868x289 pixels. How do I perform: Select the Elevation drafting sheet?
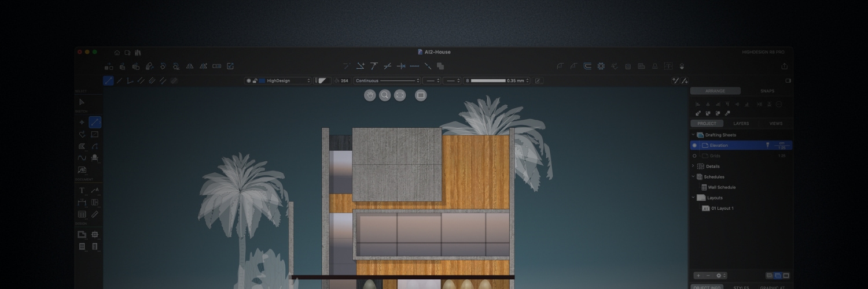point(741,145)
